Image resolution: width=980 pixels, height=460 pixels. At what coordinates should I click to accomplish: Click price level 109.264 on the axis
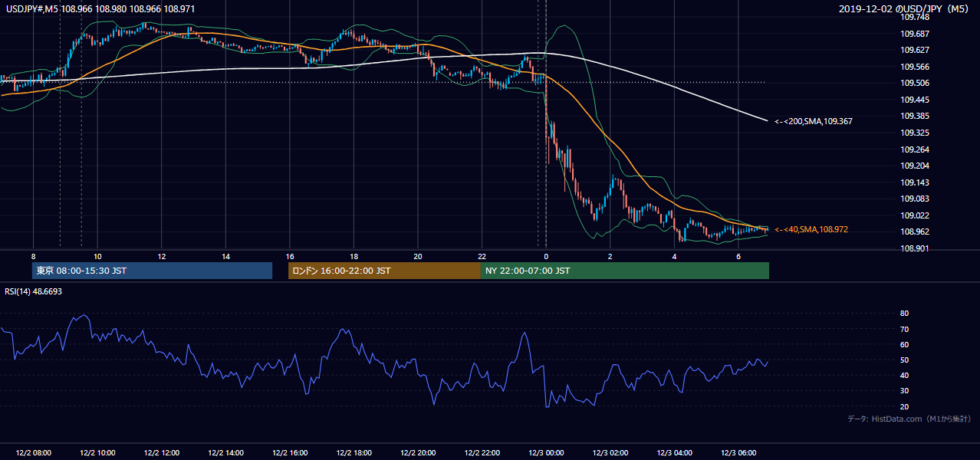(x=915, y=149)
